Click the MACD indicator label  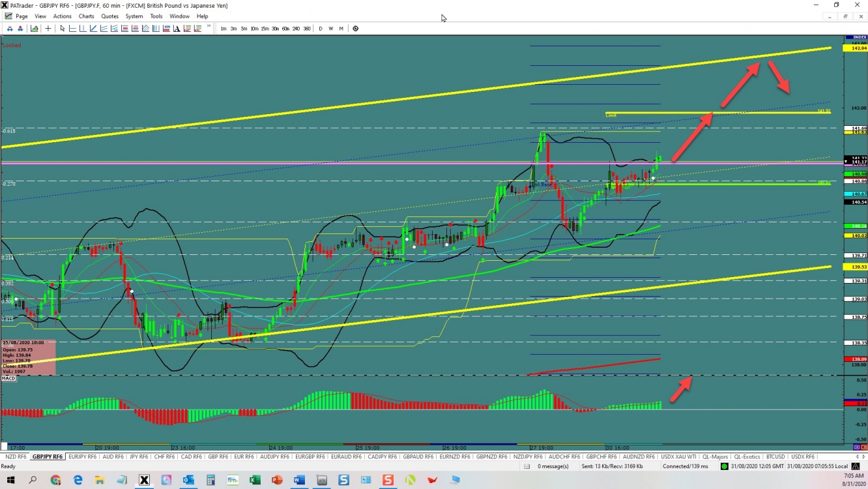pyautogui.click(x=8, y=378)
